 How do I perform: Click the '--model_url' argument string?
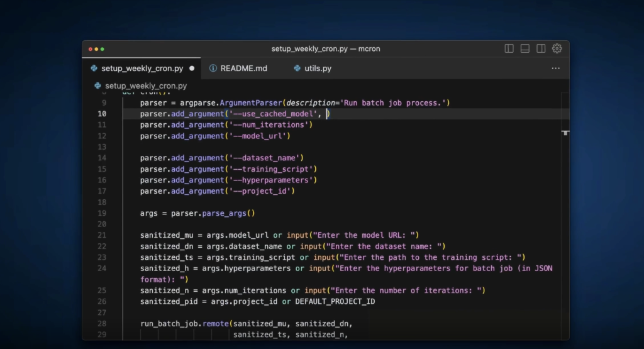point(257,136)
